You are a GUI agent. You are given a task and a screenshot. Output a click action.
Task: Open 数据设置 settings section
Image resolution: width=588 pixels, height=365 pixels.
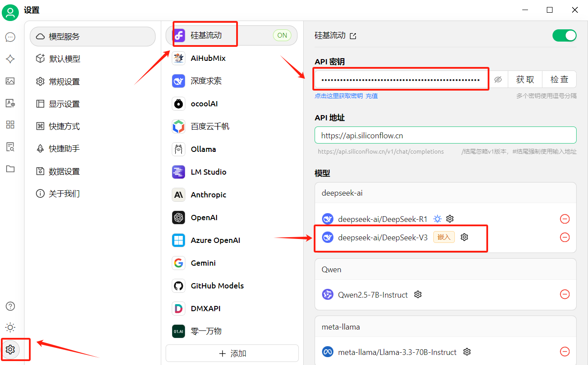pos(92,171)
